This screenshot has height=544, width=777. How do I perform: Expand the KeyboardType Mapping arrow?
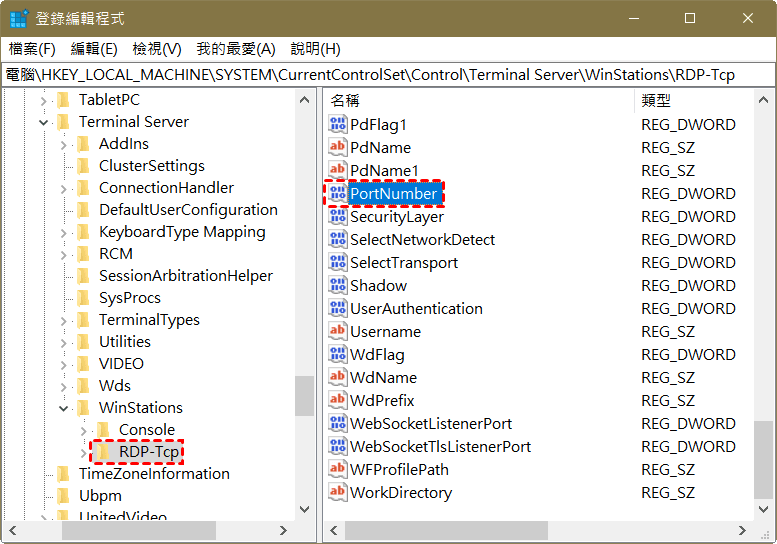[x=63, y=233]
